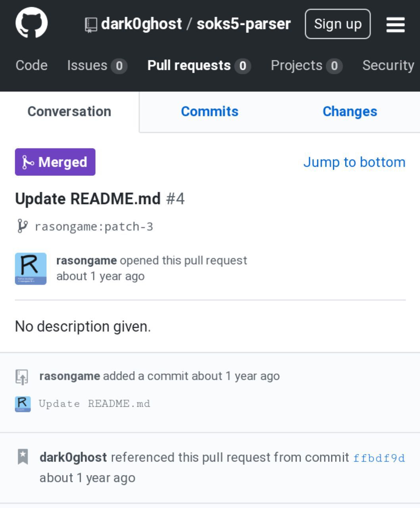Open the dark0ghost user profile link
This screenshot has height=508, width=420.
click(x=142, y=24)
